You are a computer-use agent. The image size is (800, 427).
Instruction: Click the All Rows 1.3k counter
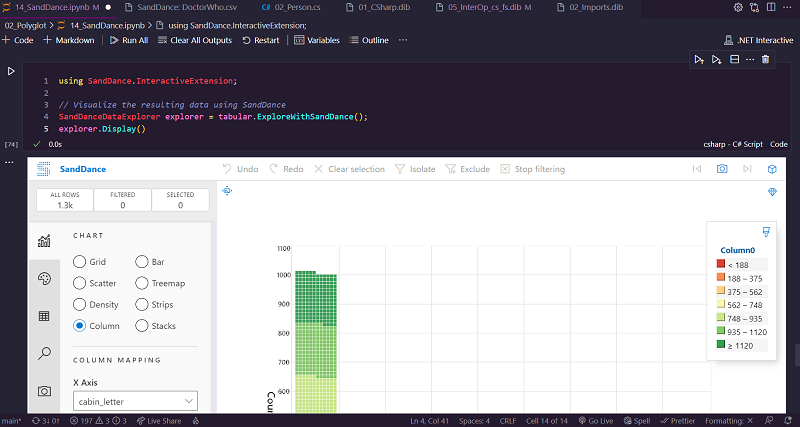pyautogui.click(x=65, y=199)
